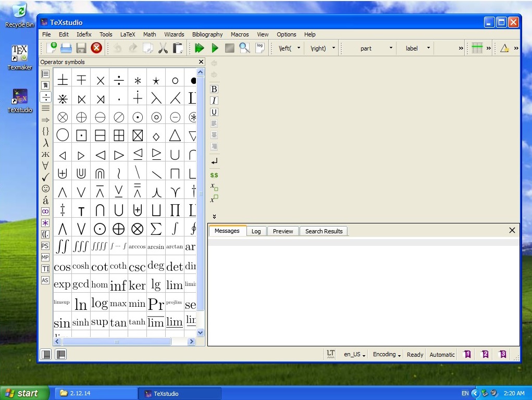This screenshot has height=400, width=532.
Task: Switch to the Search Results tab
Action: tap(324, 231)
